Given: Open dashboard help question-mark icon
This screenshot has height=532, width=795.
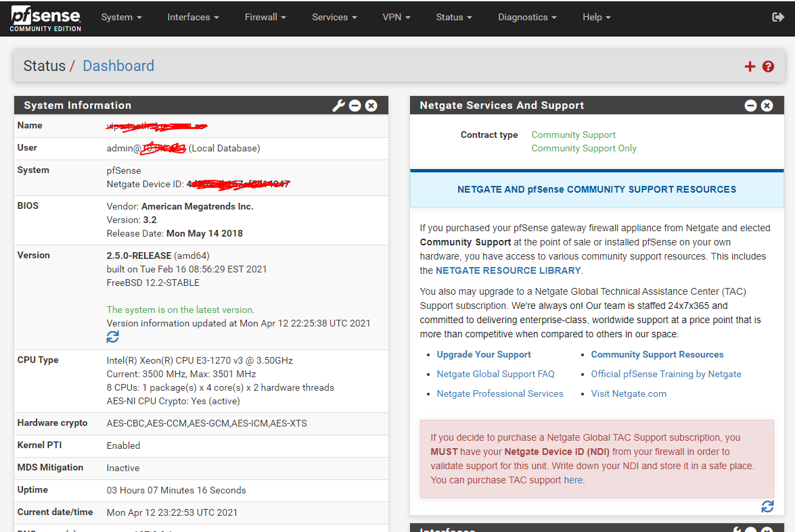Looking at the screenshot, I should [768, 66].
